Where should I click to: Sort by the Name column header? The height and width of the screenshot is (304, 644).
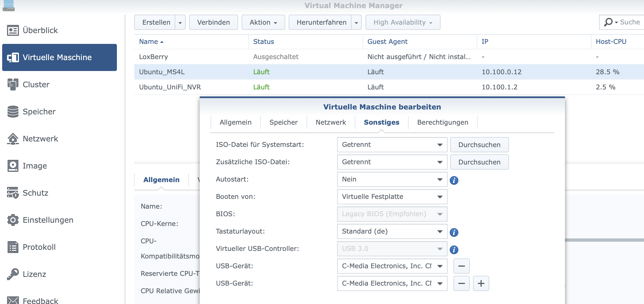(x=191, y=42)
